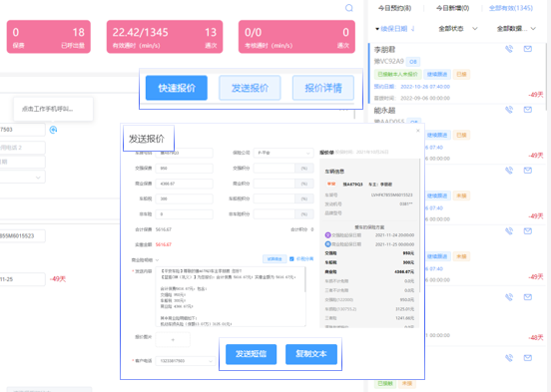This screenshot has height=392, width=551.
Task: Click the 发送报价 button
Action: tap(250, 88)
